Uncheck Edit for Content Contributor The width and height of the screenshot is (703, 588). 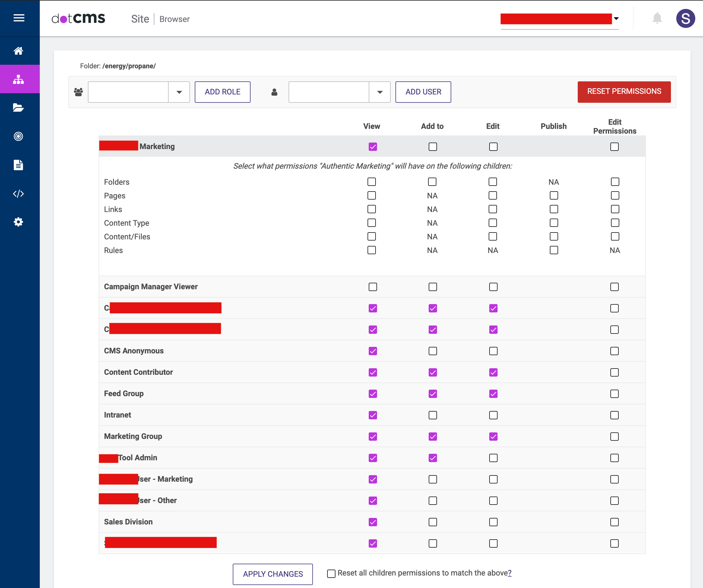point(493,372)
